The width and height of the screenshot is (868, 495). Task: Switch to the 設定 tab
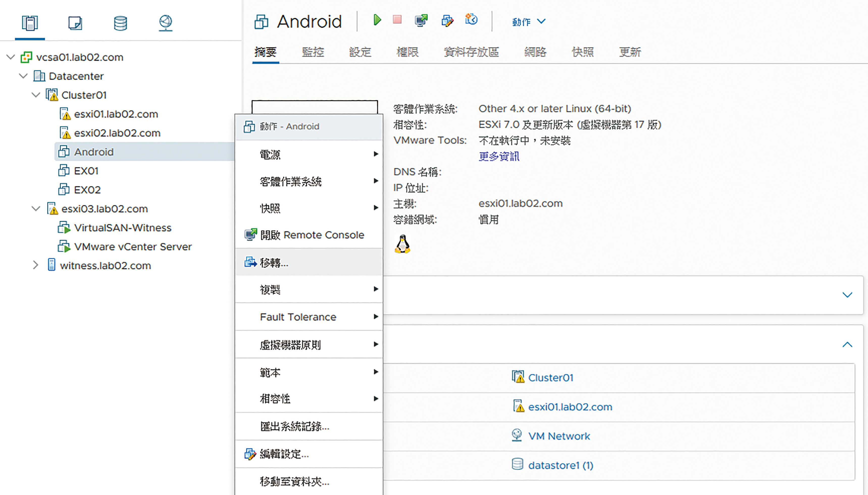pos(360,52)
